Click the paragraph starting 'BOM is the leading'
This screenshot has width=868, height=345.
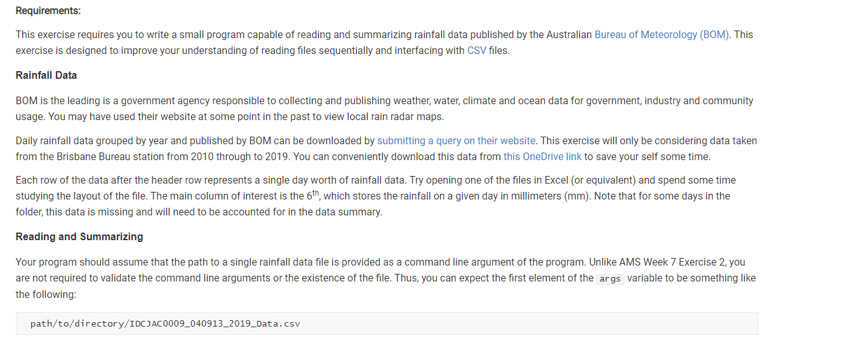tap(385, 109)
